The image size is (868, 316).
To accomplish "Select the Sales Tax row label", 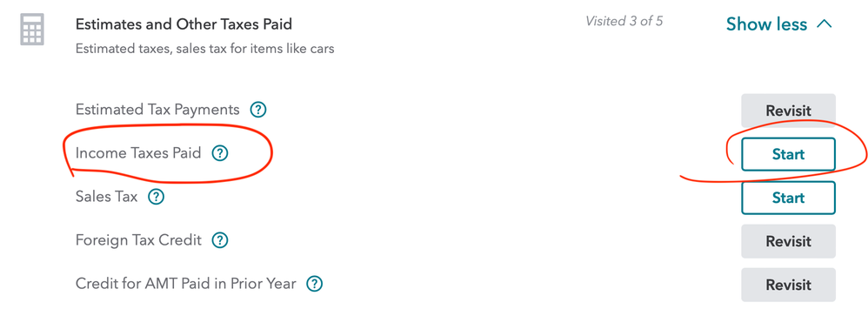I will (x=106, y=197).
